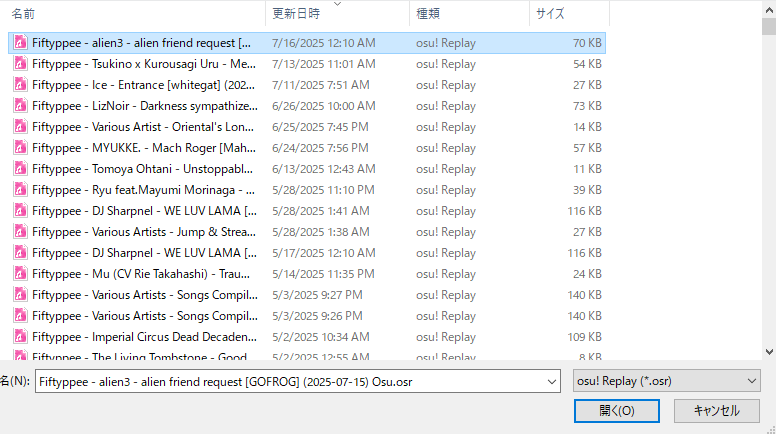The image size is (776, 434).
Task: Click the file icon for MYUKKE. - Mach Roger
Action: pyautogui.click(x=20, y=148)
